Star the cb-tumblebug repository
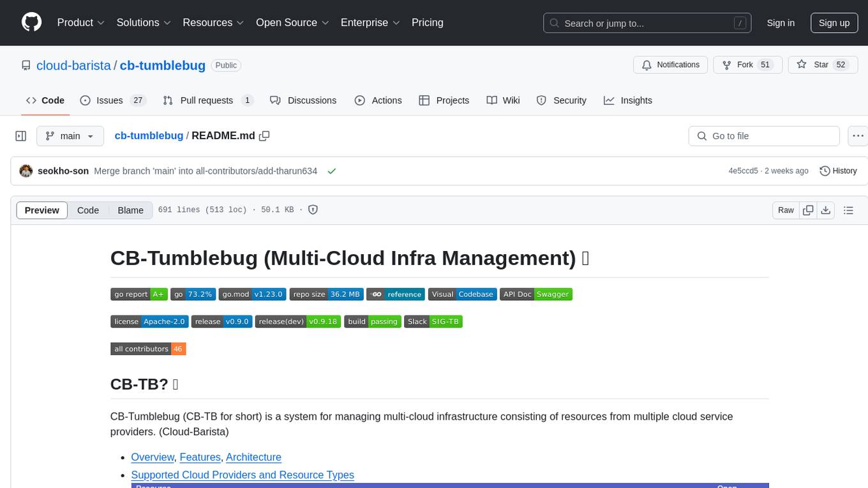The image size is (868, 488). (x=823, y=65)
